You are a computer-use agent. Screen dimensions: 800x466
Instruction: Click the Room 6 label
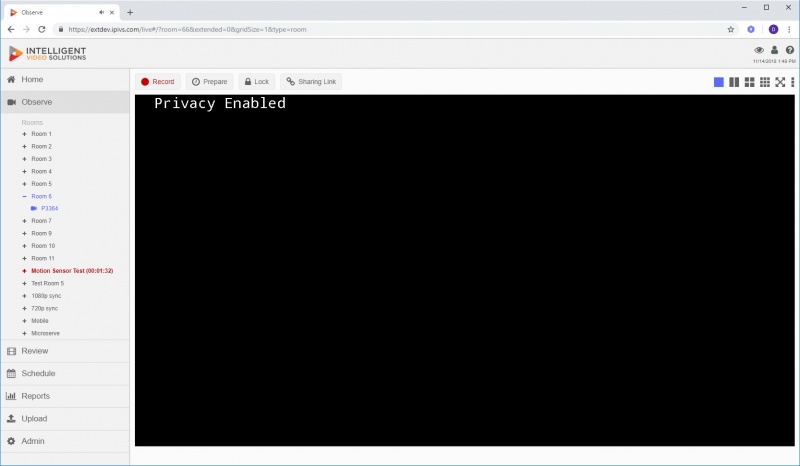(x=41, y=196)
